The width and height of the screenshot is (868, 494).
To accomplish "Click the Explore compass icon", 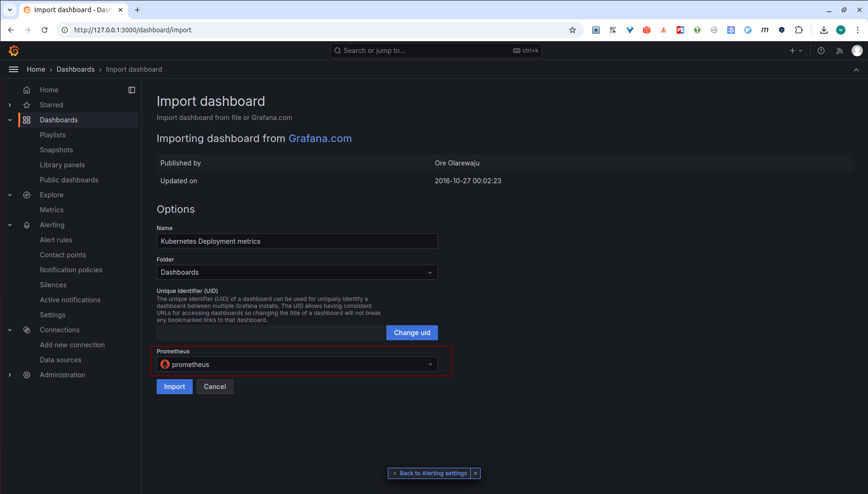I will tap(27, 195).
